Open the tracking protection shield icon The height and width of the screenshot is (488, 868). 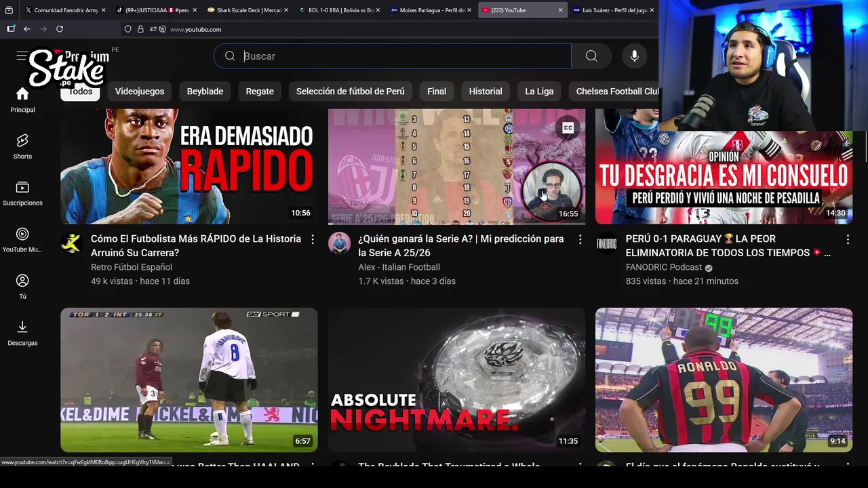[127, 29]
